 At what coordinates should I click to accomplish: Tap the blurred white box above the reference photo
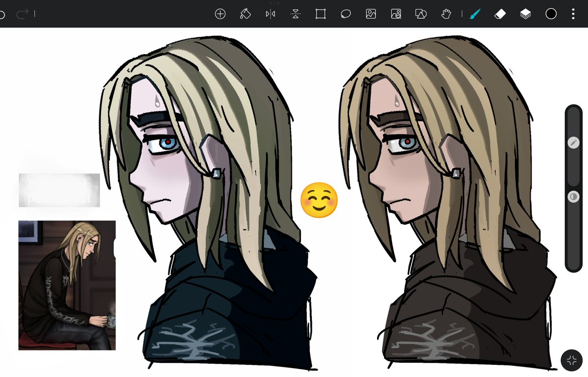[59, 190]
